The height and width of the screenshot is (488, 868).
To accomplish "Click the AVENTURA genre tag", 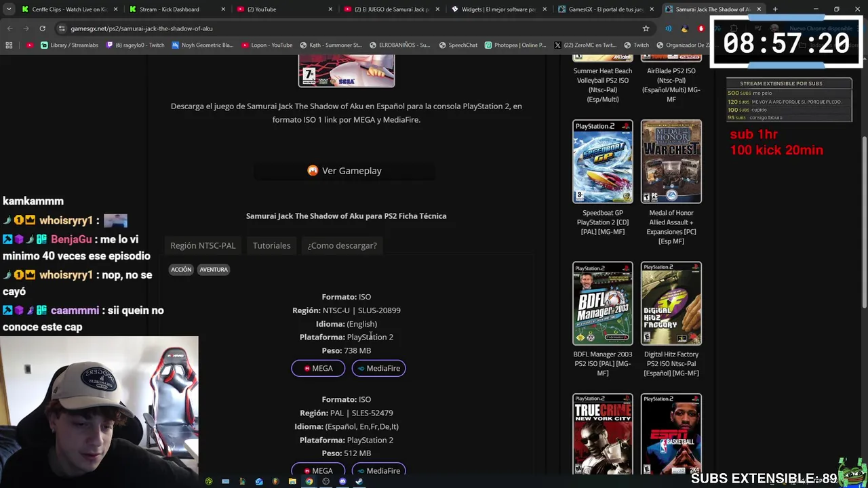I will pos(214,269).
